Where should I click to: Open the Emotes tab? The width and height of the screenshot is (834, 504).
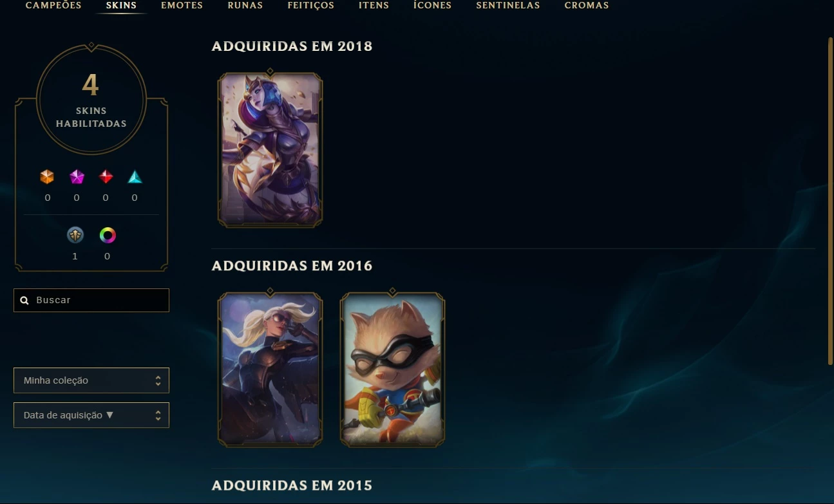pos(182,5)
